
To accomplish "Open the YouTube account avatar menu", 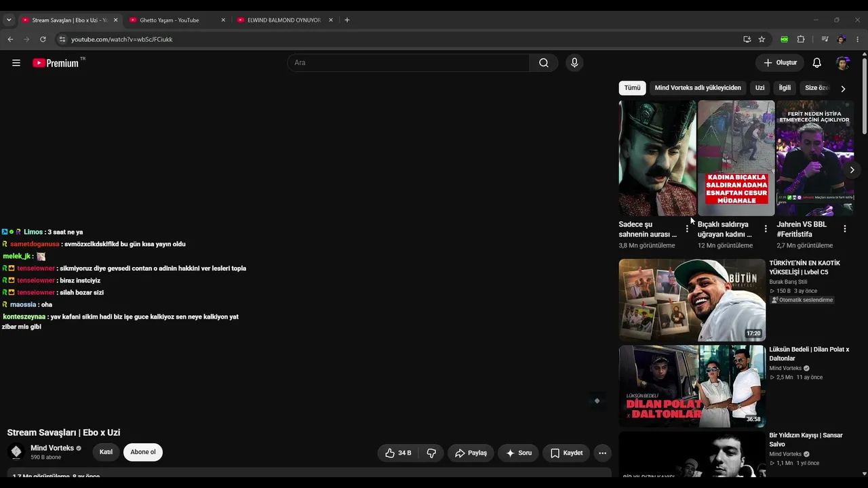I will [843, 63].
